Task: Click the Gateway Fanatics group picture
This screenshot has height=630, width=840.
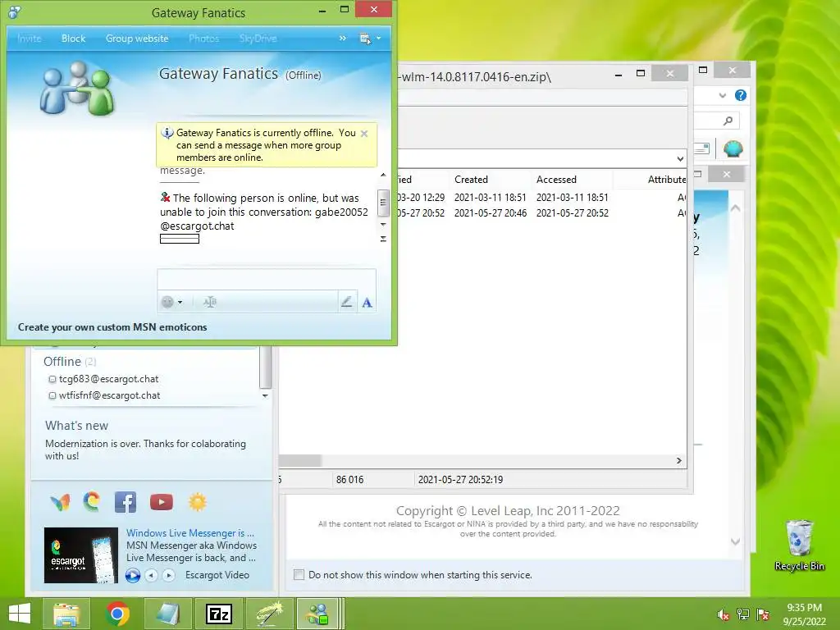Action: click(x=76, y=89)
